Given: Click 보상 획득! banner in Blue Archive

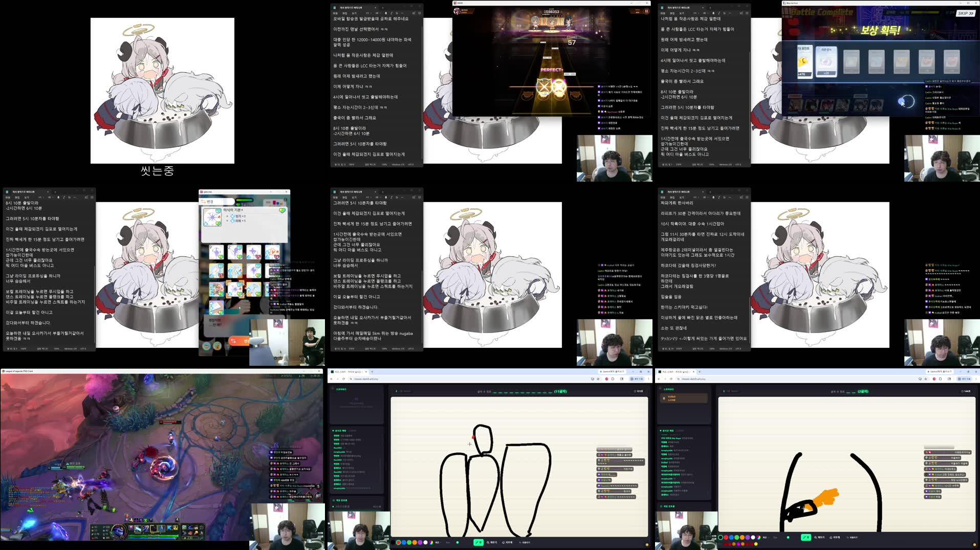Looking at the screenshot, I should click(x=880, y=30).
